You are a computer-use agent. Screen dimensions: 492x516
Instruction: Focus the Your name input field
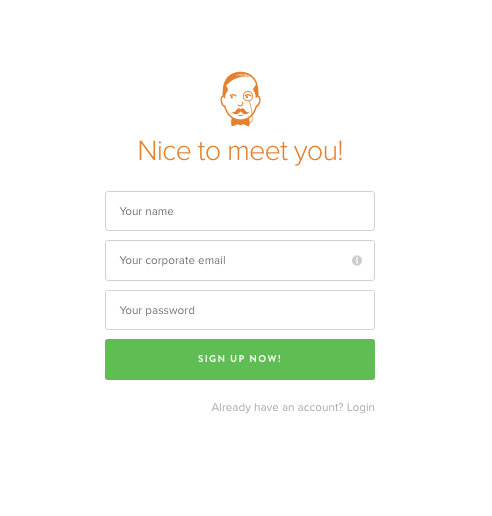[240, 211]
